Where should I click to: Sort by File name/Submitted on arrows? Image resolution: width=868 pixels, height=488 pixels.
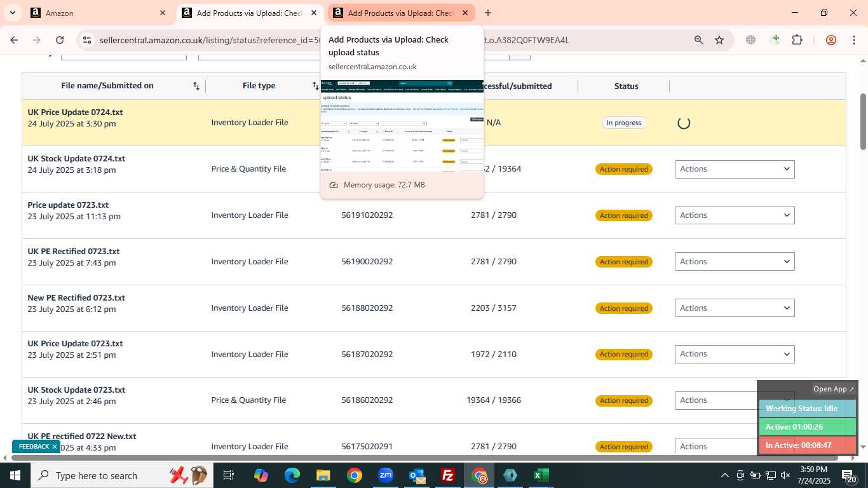click(x=196, y=86)
